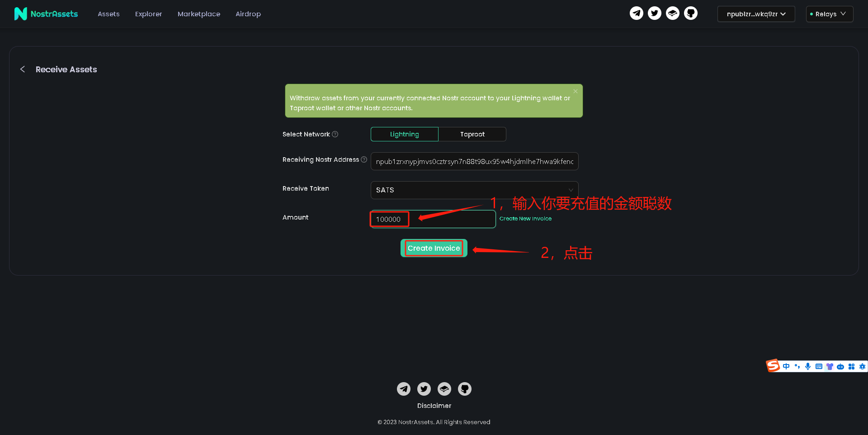This screenshot has width=868, height=435.
Task: Open the Twitter icon in the footer
Action: pos(424,388)
